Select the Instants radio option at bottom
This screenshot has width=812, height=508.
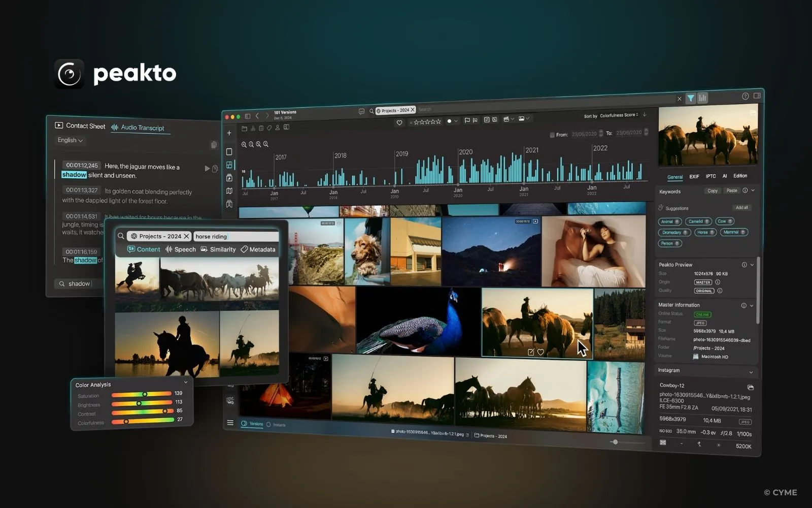click(x=276, y=425)
